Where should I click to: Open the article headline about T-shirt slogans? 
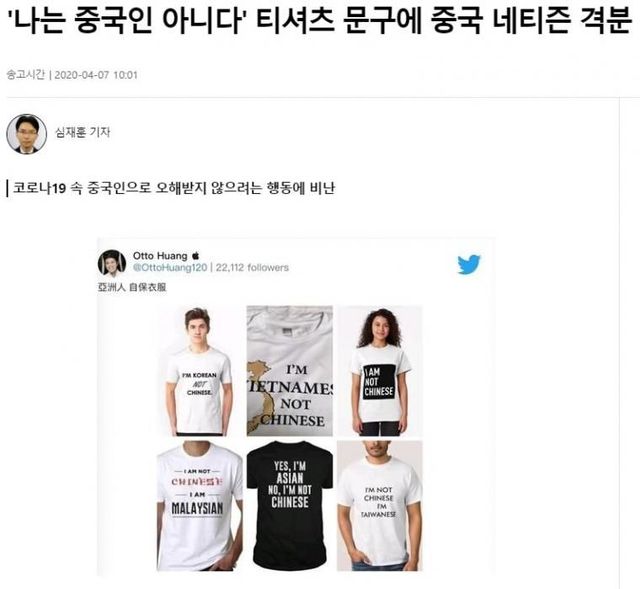click(x=320, y=20)
